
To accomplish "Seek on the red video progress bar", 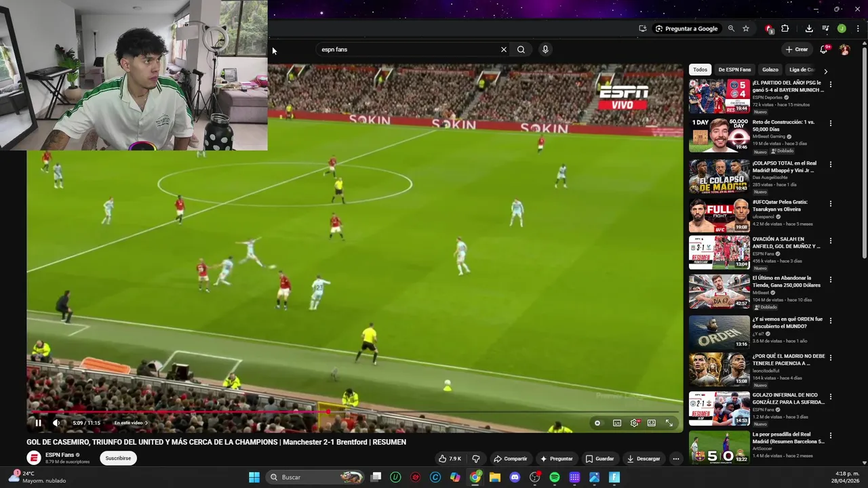I will (353, 411).
